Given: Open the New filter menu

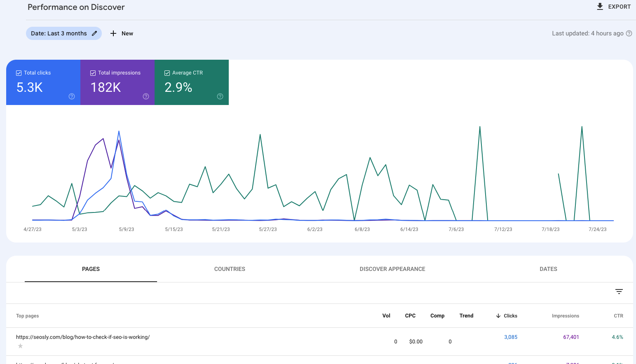Looking at the screenshot, I should (121, 33).
